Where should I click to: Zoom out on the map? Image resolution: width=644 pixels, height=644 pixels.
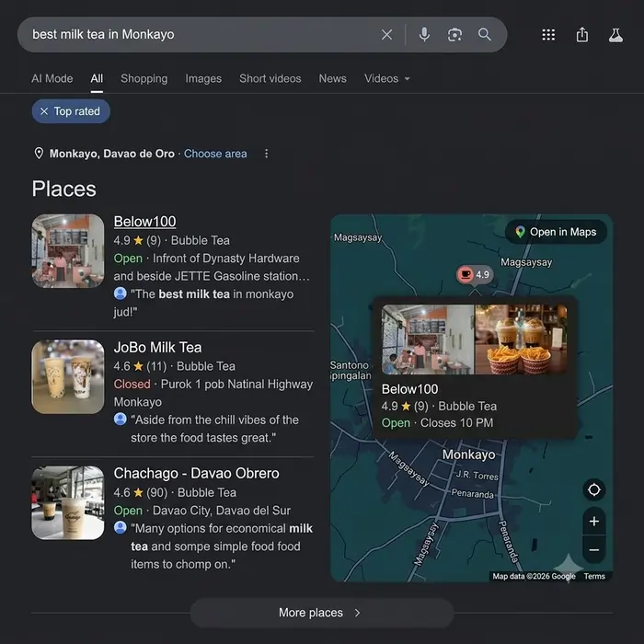pyautogui.click(x=594, y=549)
